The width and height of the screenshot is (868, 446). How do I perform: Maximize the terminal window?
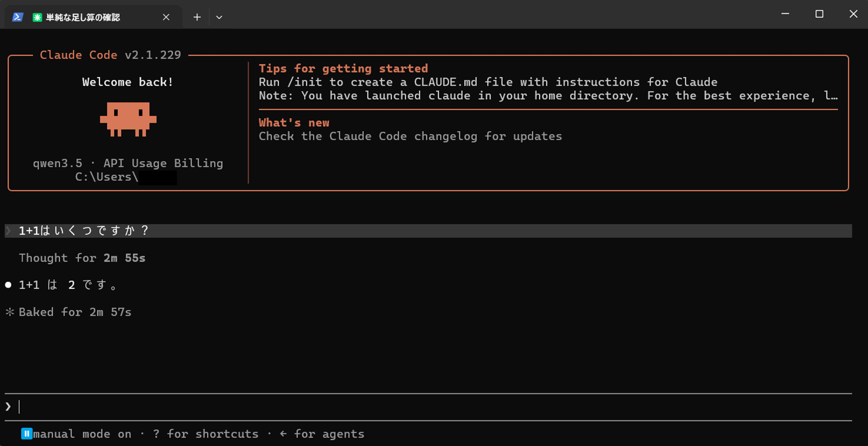click(819, 14)
